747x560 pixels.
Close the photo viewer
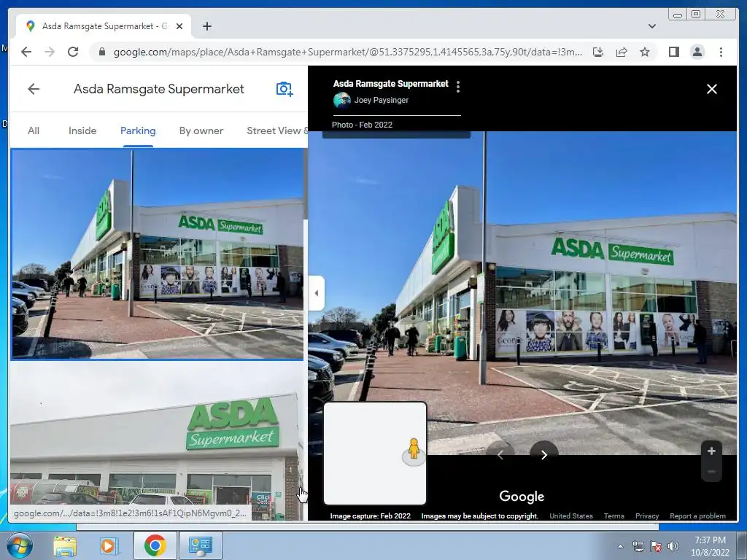click(712, 89)
